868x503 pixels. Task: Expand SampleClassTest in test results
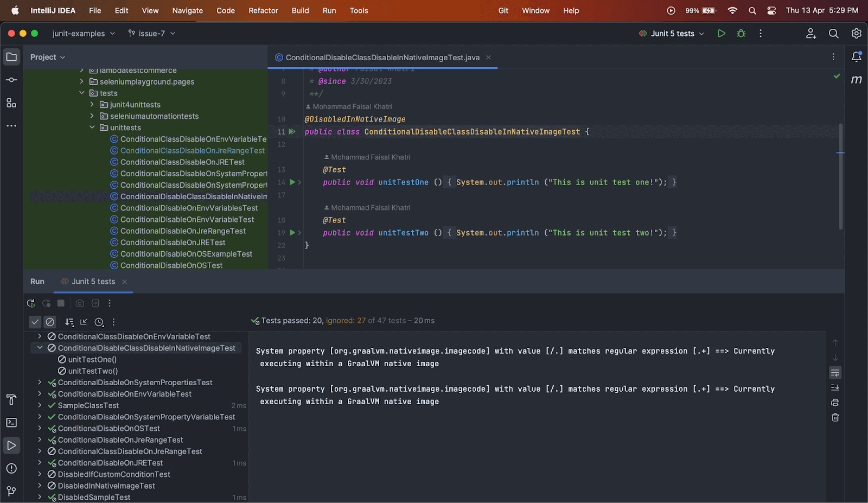coord(40,405)
